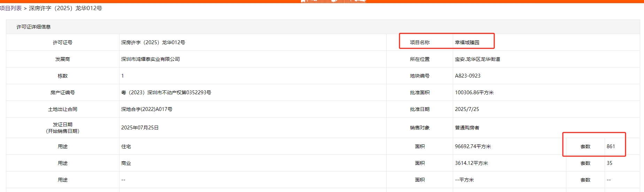This screenshot has width=644, height=192.
Task: Select plot number A823-0923
Action: click(468, 76)
